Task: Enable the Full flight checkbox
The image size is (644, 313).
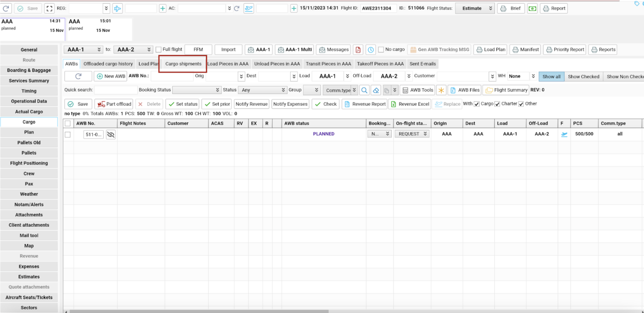Action: click(158, 49)
